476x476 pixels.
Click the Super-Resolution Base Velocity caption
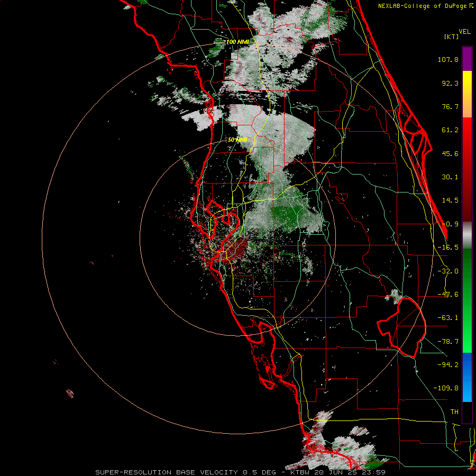[241, 472]
